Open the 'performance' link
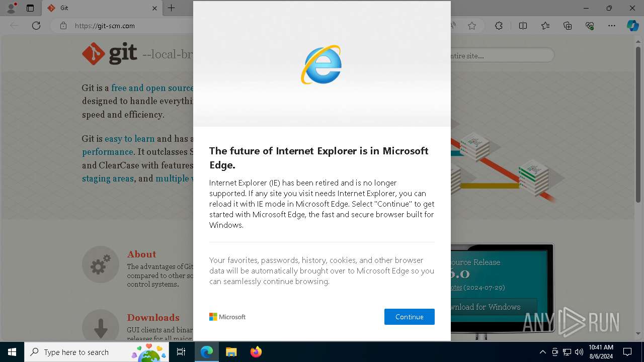This screenshot has width=644, height=362. click(x=107, y=152)
